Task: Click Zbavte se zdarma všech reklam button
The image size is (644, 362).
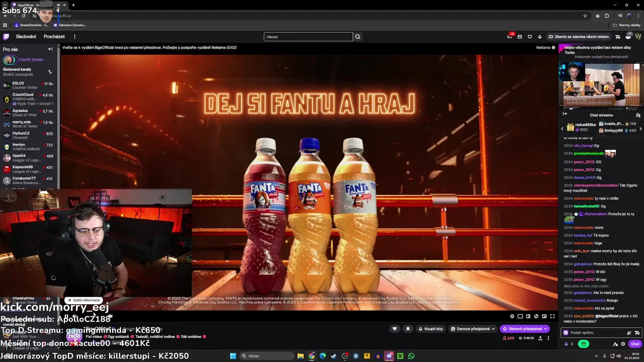Action: [x=579, y=37]
